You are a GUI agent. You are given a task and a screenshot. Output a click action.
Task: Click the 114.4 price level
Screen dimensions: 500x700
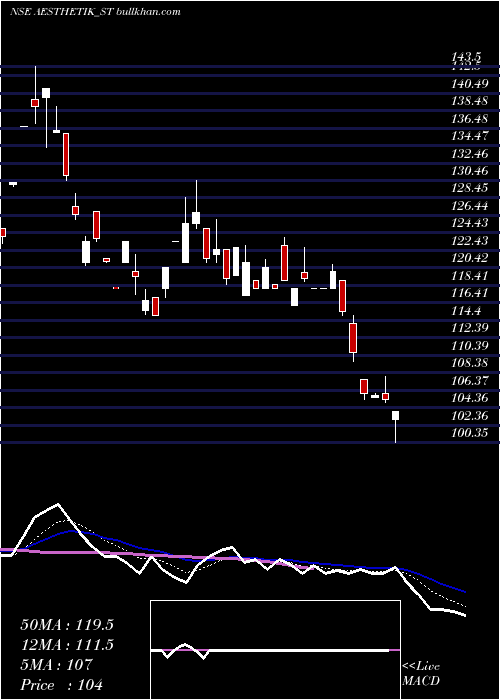tap(466, 311)
